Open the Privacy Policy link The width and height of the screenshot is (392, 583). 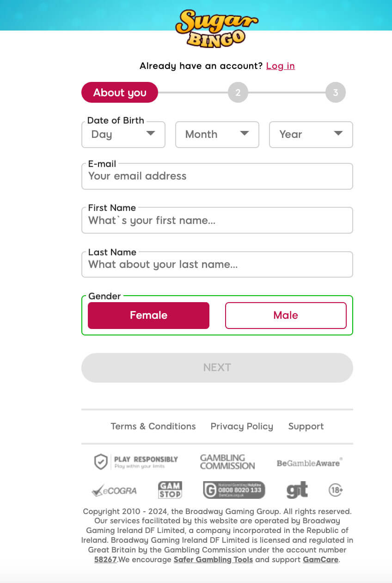click(x=242, y=427)
